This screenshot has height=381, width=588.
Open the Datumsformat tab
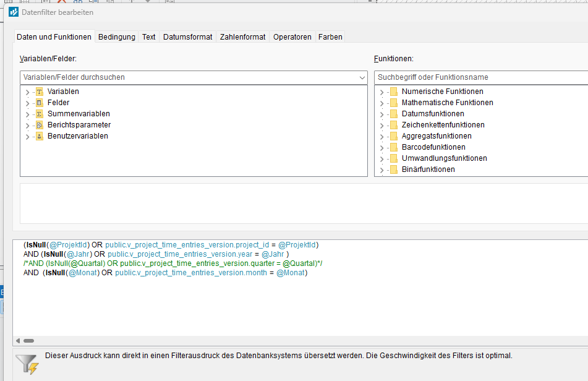pos(187,36)
